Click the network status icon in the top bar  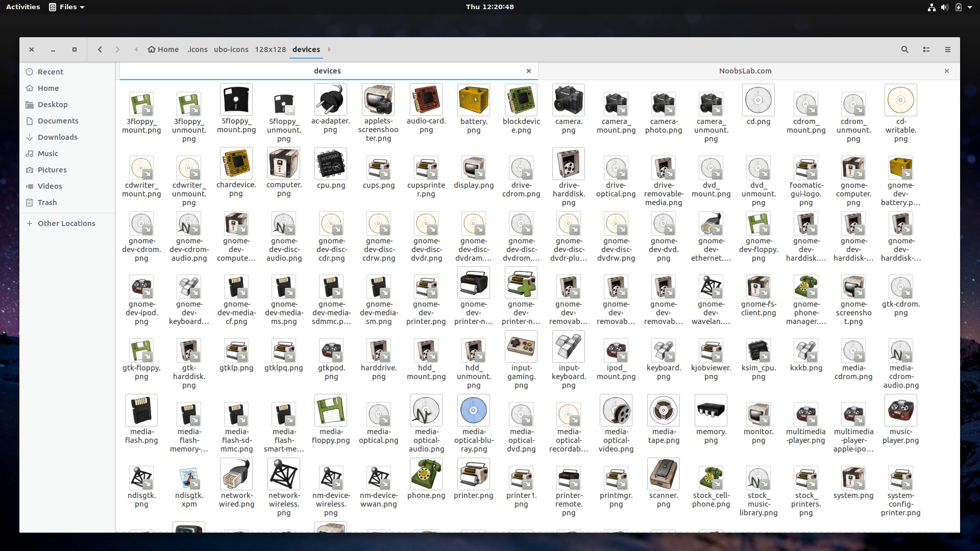tap(932, 7)
